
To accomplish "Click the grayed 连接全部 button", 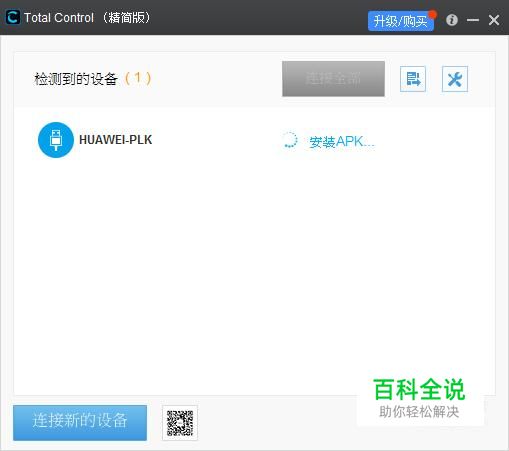I will pyautogui.click(x=333, y=79).
